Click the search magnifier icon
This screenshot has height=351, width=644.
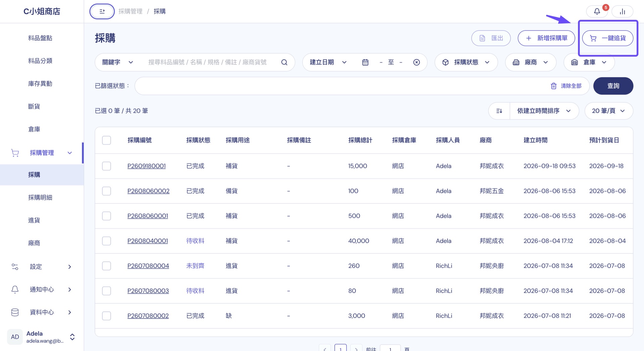click(x=284, y=62)
